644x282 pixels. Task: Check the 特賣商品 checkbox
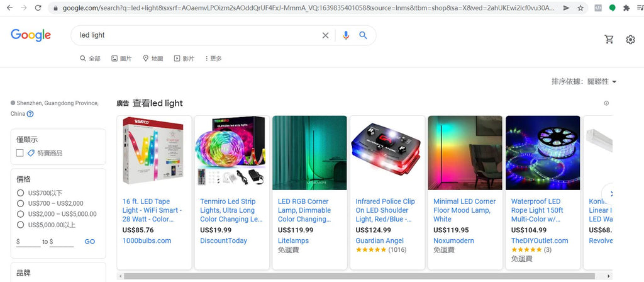pyautogui.click(x=19, y=153)
